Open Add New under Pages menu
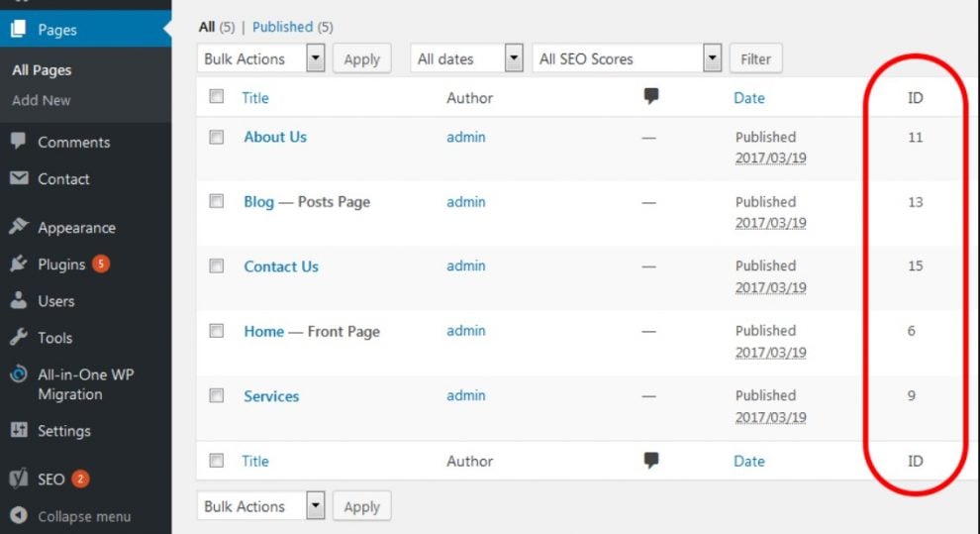 coord(42,100)
